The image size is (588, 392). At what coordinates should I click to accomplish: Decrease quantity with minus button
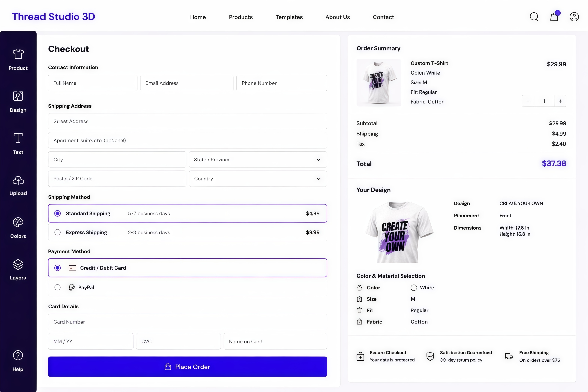pos(528,101)
